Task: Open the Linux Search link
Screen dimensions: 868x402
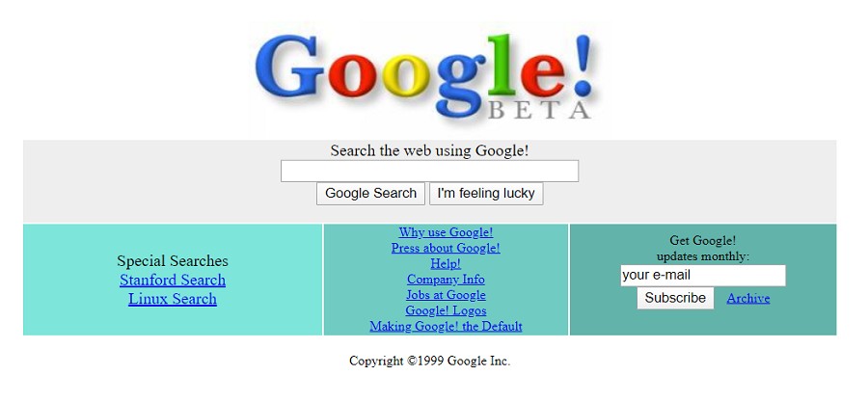Action: click(173, 299)
